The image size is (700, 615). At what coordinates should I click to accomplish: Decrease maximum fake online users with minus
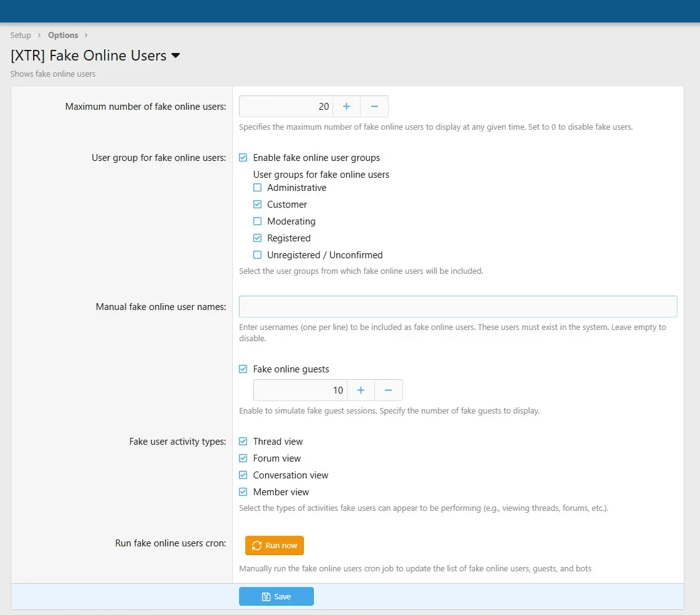coord(374,107)
